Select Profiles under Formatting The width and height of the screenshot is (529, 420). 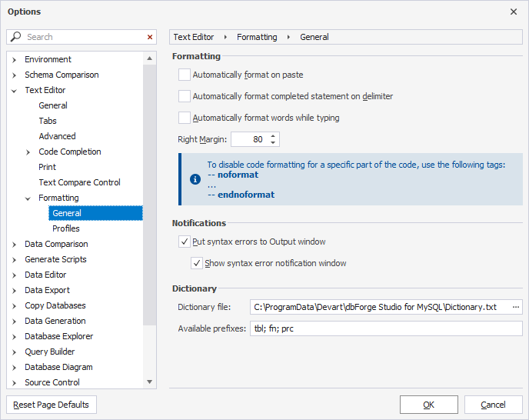[66, 228]
